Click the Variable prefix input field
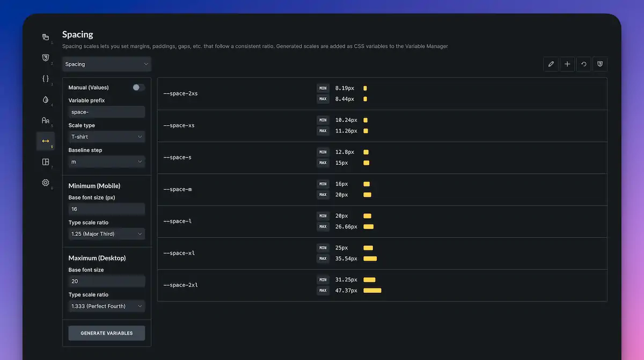 (106, 112)
